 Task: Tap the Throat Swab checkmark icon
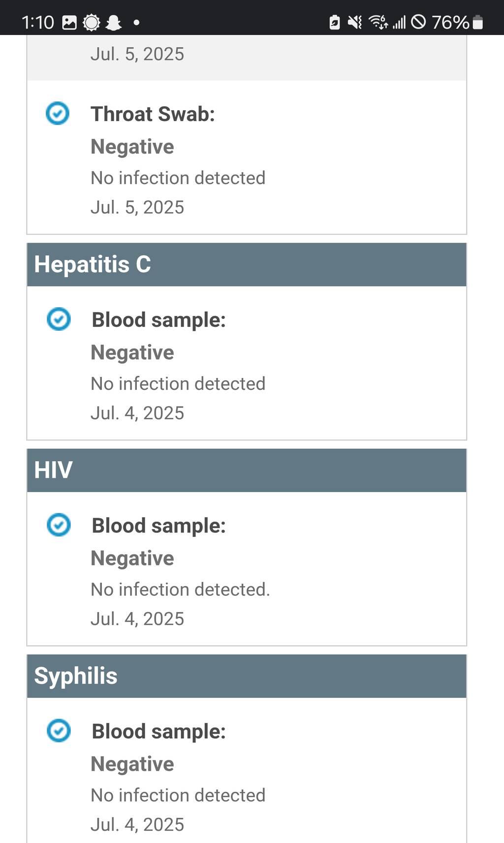coord(58,113)
